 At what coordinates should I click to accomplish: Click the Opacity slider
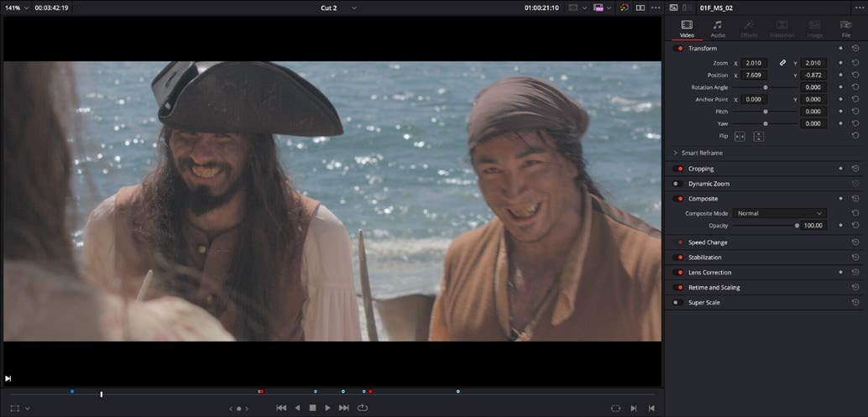[x=766, y=226]
